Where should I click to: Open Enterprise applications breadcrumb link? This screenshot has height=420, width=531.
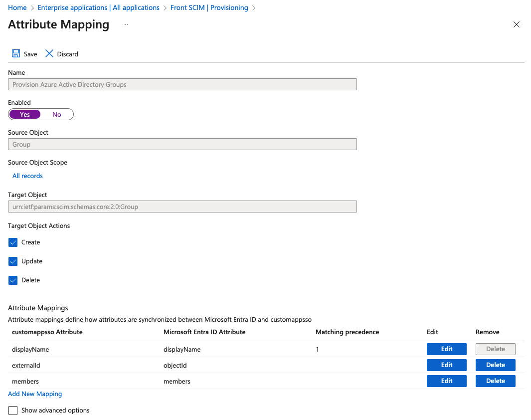(99, 7)
